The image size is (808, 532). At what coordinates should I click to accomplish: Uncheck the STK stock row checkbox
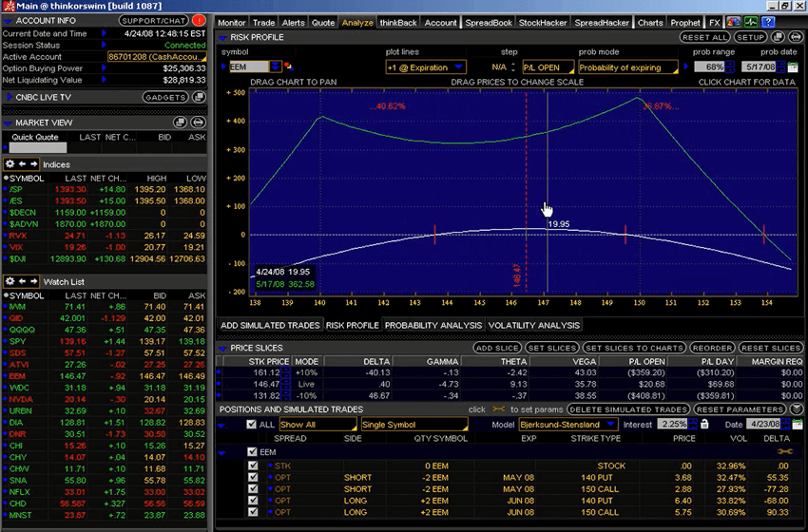(x=253, y=465)
